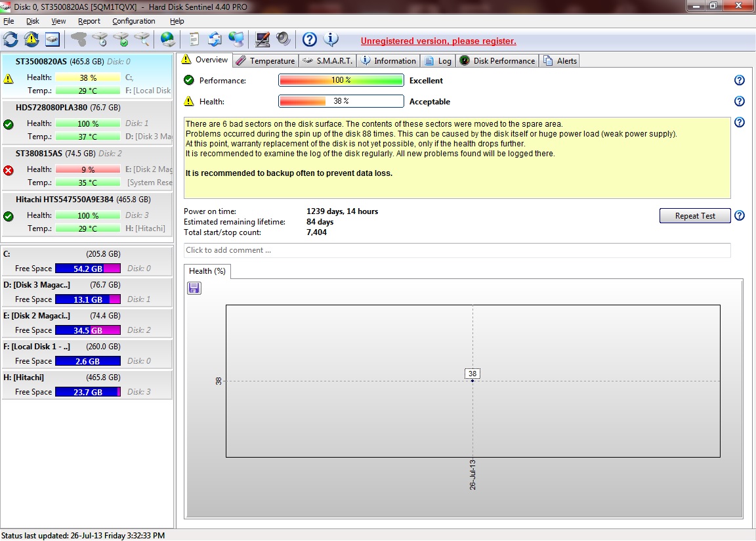The image size is (756, 541).
Task: Open the Disk menu
Action: 32,21
